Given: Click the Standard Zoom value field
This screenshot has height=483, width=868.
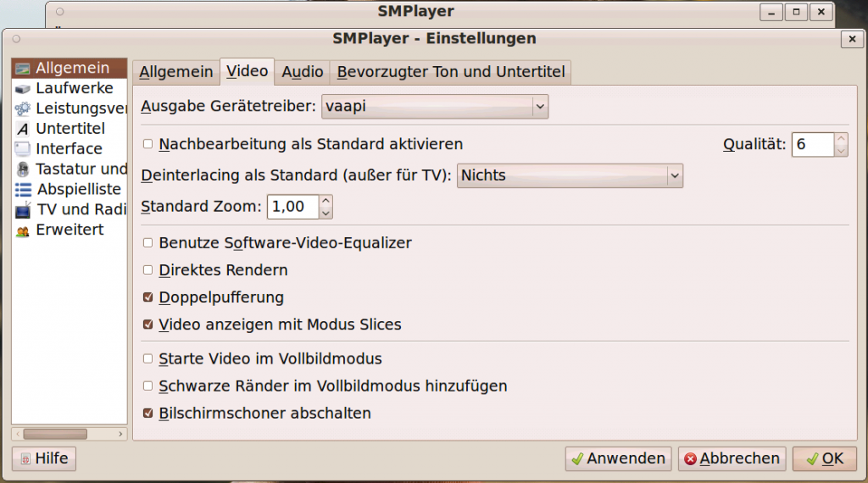Looking at the screenshot, I should [x=292, y=207].
